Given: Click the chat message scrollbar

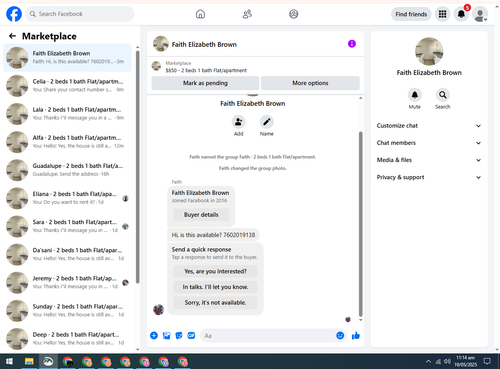Looking at the screenshot, I should tap(360, 224).
